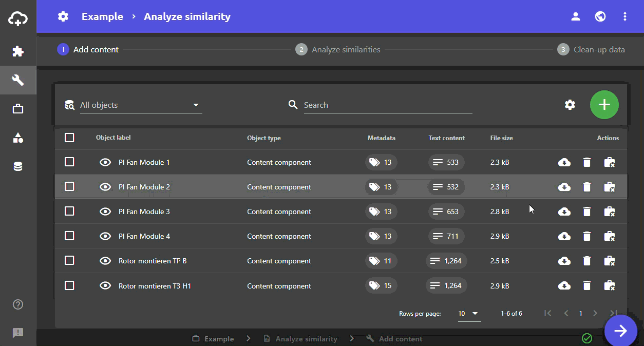
Task: Go to step 3 Clean-up data
Action: [x=591, y=50]
